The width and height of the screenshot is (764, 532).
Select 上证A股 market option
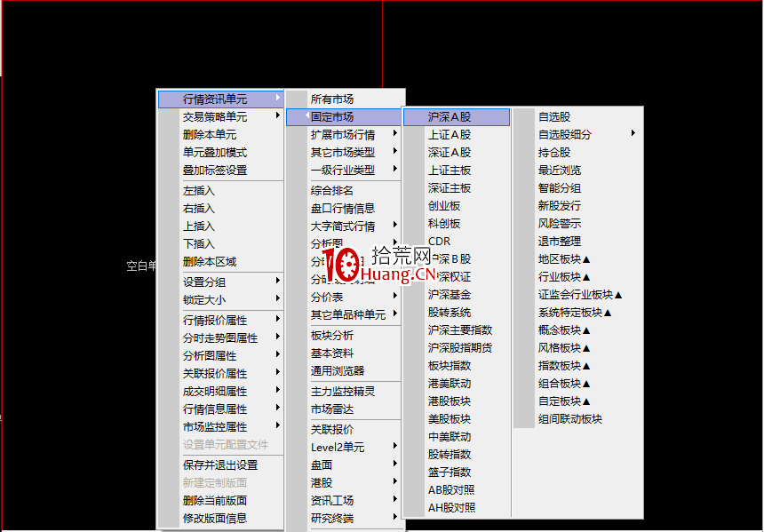tap(457, 134)
